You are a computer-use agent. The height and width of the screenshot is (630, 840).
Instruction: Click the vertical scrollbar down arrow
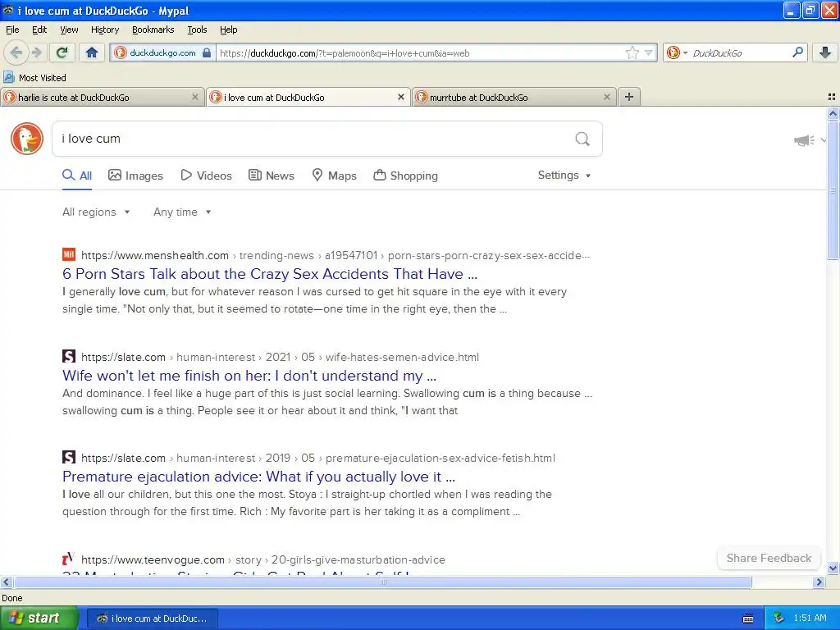833,568
